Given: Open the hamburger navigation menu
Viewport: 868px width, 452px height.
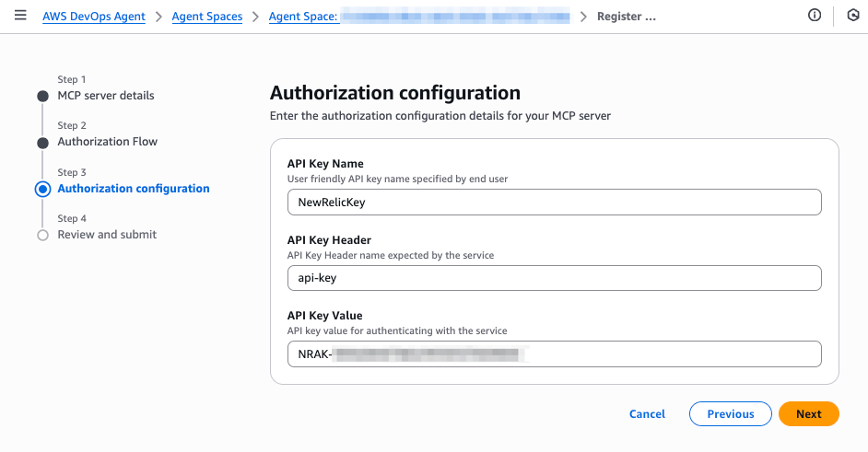Looking at the screenshot, I should point(20,17).
